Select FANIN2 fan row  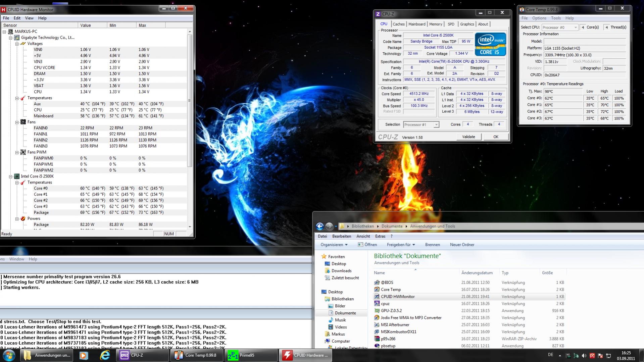[x=94, y=140]
